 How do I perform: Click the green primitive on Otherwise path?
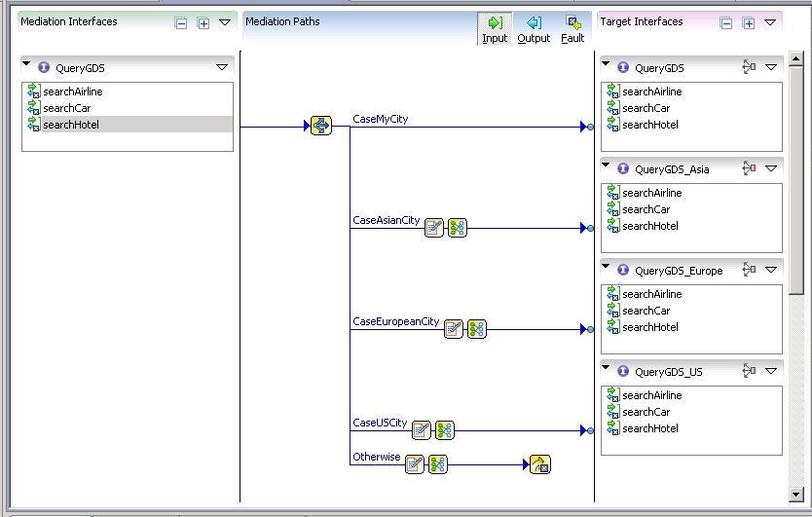click(x=437, y=464)
